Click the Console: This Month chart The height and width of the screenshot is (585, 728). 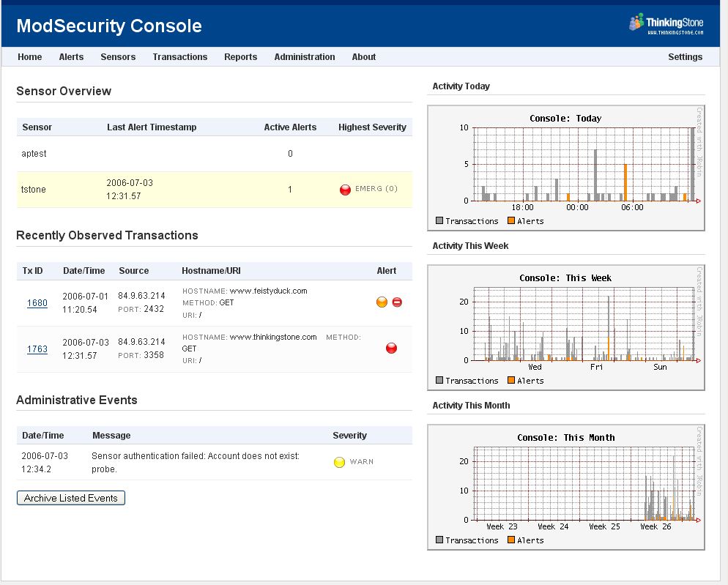pos(566,488)
